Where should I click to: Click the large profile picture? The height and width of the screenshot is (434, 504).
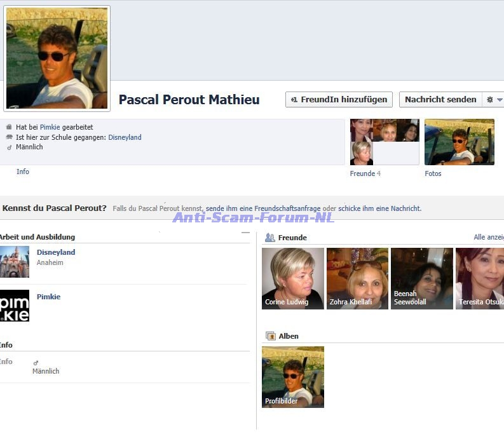click(x=57, y=58)
